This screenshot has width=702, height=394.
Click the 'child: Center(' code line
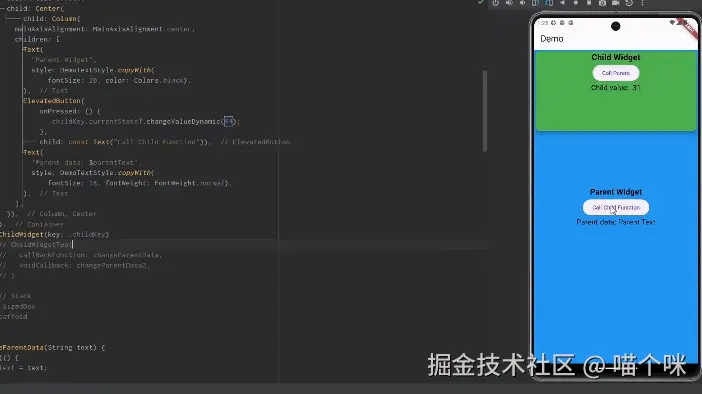coord(35,8)
